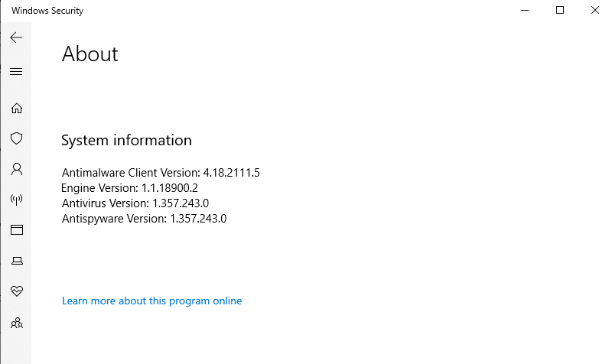Screen dimensions: 612x364
Task: Maximize the Windows Security window
Action: [560, 11]
